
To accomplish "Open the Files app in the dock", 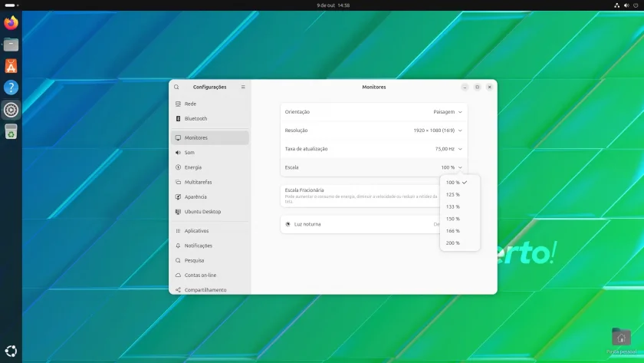I will [11, 45].
